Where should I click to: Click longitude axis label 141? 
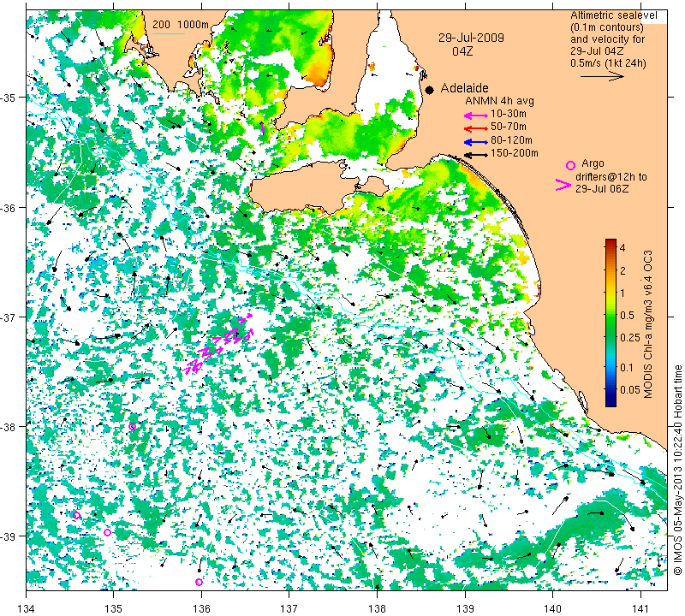[x=640, y=607]
